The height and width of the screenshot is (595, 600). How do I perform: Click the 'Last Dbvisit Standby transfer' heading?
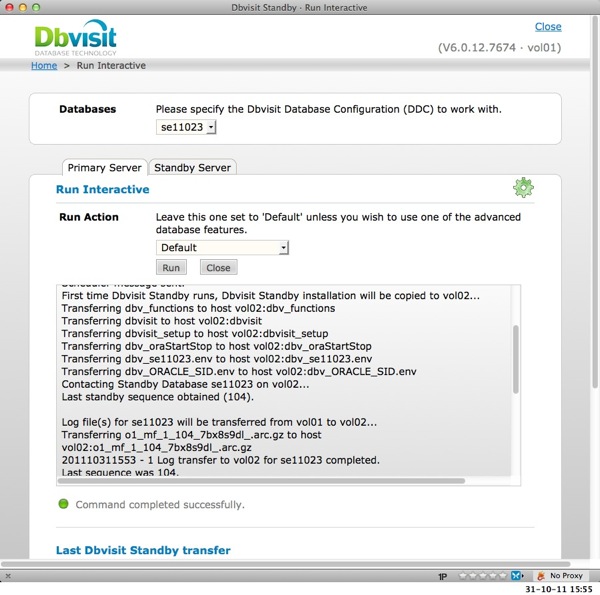point(143,550)
